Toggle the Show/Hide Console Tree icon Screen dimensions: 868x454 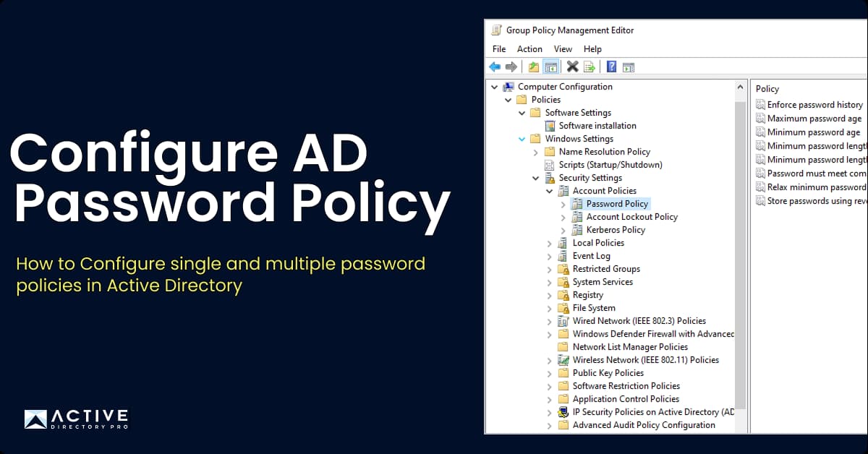tap(551, 67)
